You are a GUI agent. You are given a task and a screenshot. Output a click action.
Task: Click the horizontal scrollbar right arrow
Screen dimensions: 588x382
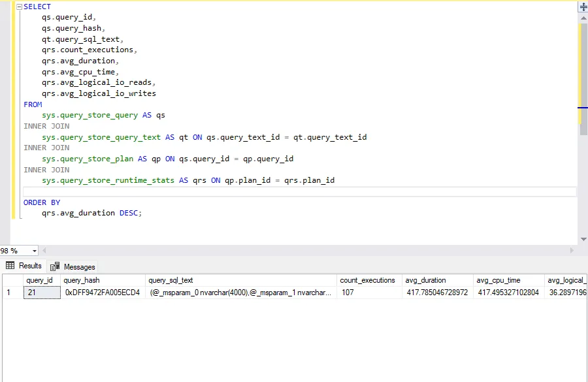(x=572, y=251)
